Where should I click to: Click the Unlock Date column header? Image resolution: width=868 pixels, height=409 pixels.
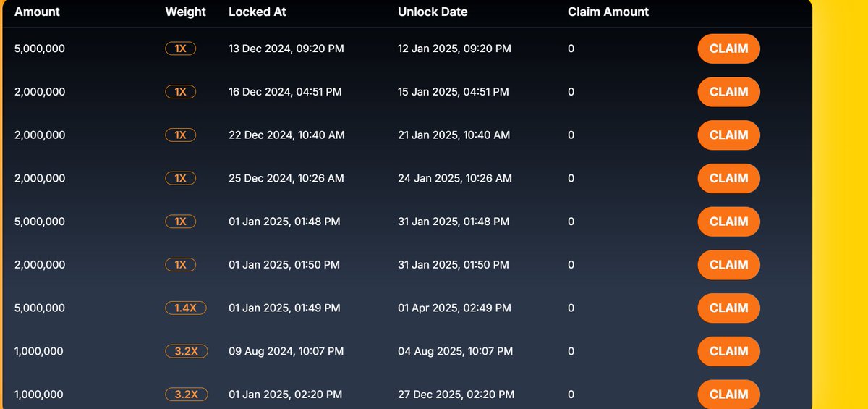(x=433, y=12)
